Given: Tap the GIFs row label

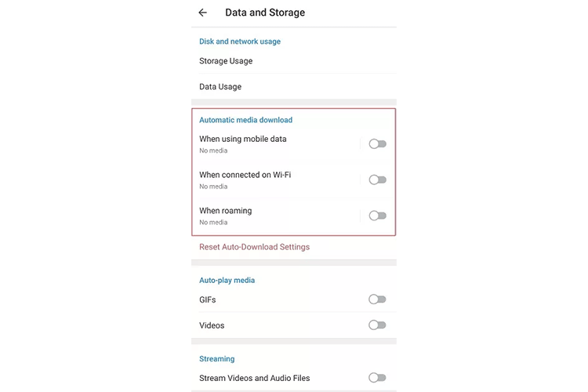Looking at the screenshot, I should pyautogui.click(x=208, y=299).
